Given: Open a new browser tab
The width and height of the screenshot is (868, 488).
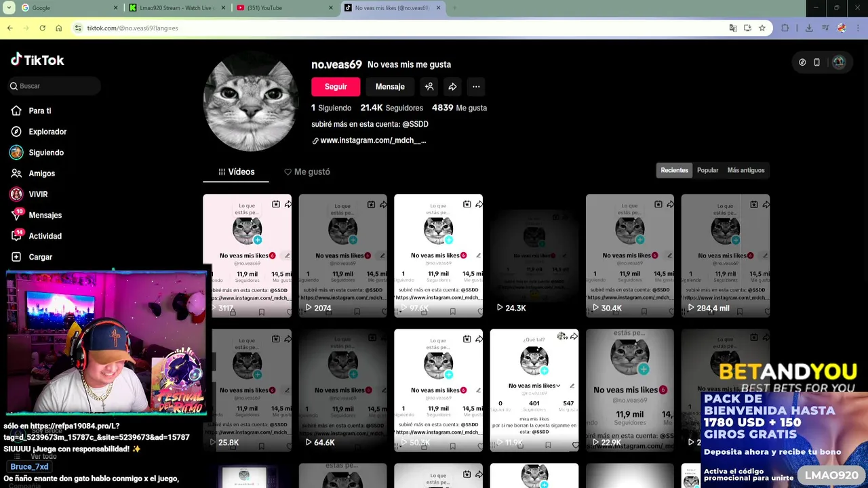Looking at the screenshot, I should pos(454,8).
